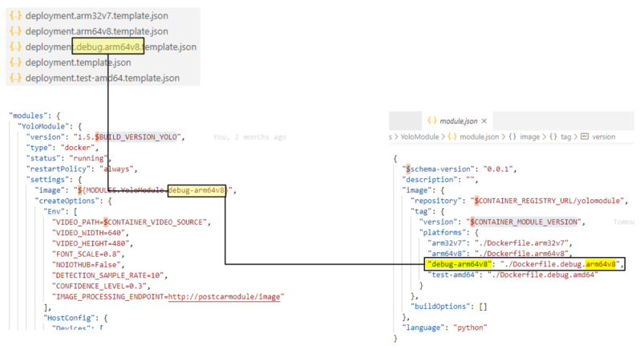Screen dimensions: 644x350
Task: Select version segment in the breadcrumb
Action: click(x=603, y=137)
